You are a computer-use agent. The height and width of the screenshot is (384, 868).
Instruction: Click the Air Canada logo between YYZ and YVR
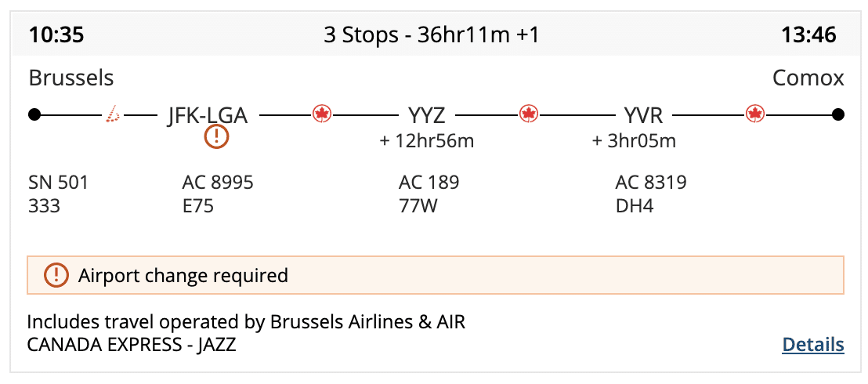click(x=529, y=114)
